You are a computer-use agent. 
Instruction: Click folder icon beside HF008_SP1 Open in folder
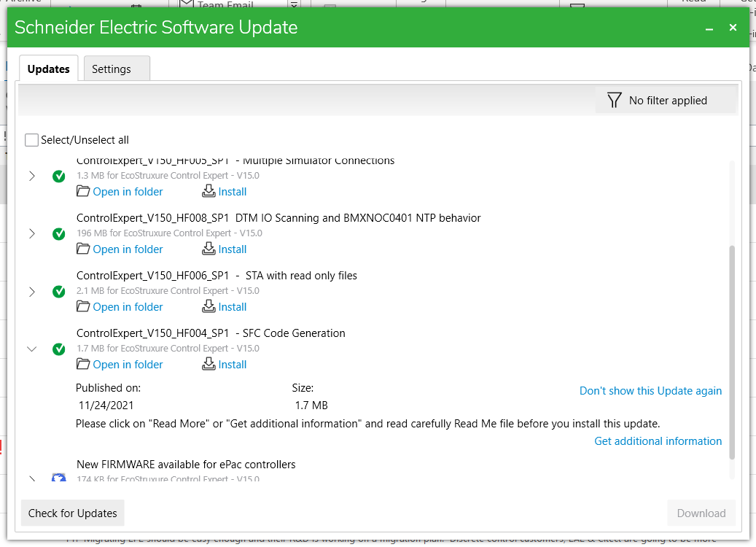[x=83, y=249]
